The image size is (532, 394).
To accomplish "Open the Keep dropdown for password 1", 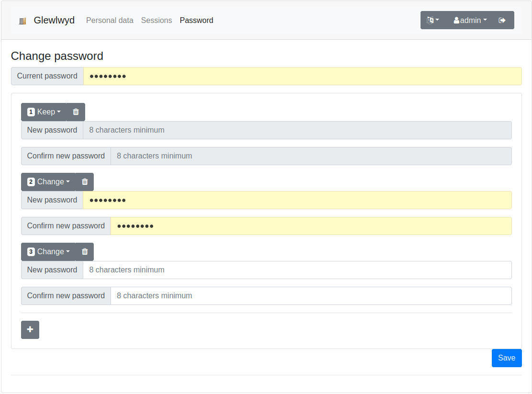I will (x=44, y=112).
